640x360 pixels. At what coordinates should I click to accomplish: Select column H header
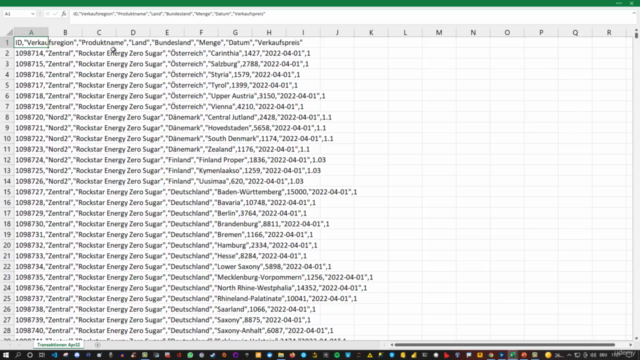tap(269, 32)
